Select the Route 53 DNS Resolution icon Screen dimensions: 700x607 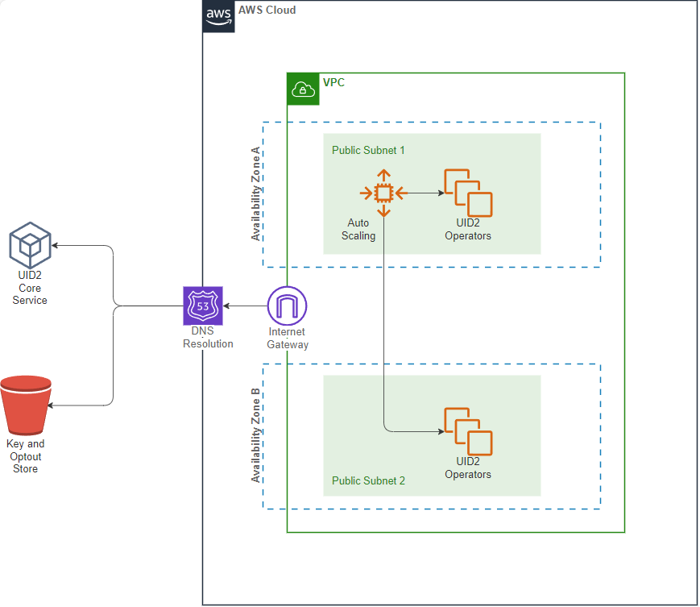(x=203, y=306)
